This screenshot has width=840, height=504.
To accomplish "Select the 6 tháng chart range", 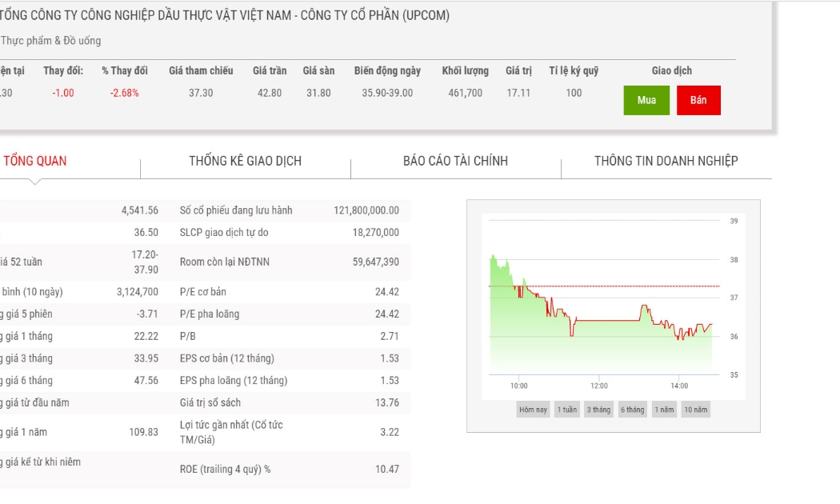I will click(x=632, y=410).
